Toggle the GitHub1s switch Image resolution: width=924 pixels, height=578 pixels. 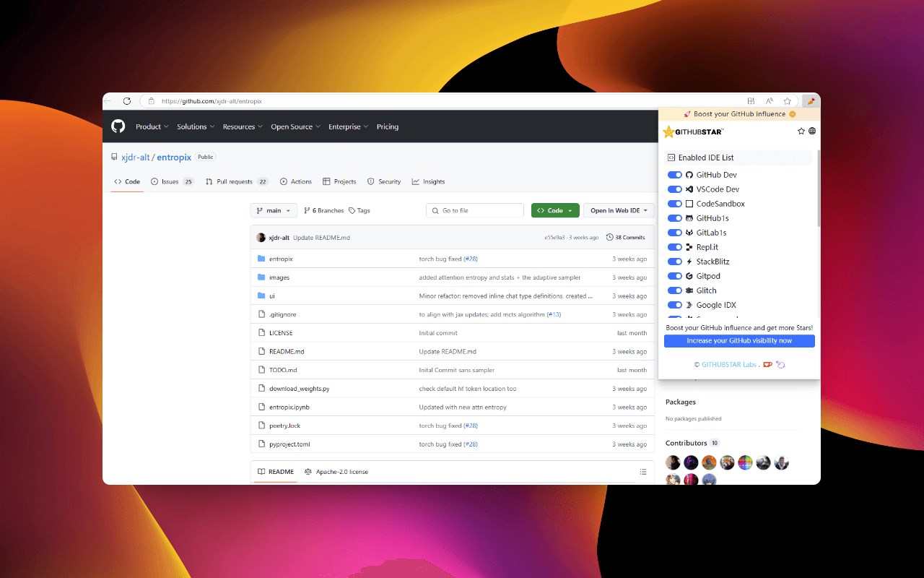pyautogui.click(x=675, y=218)
